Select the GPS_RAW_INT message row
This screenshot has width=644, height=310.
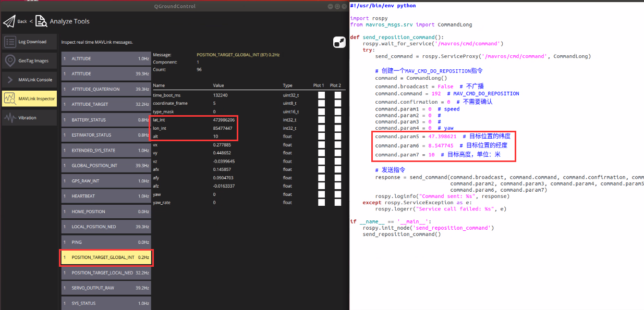click(106, 181)
